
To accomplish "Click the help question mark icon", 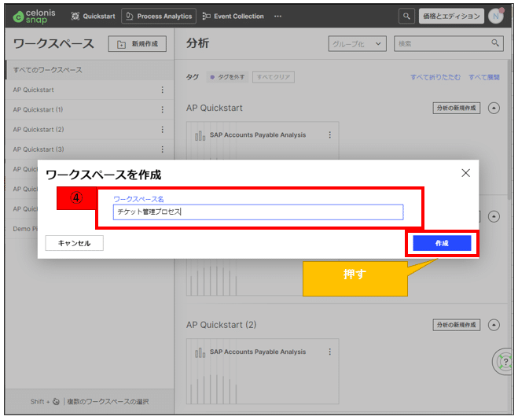I will click(505, 362).
